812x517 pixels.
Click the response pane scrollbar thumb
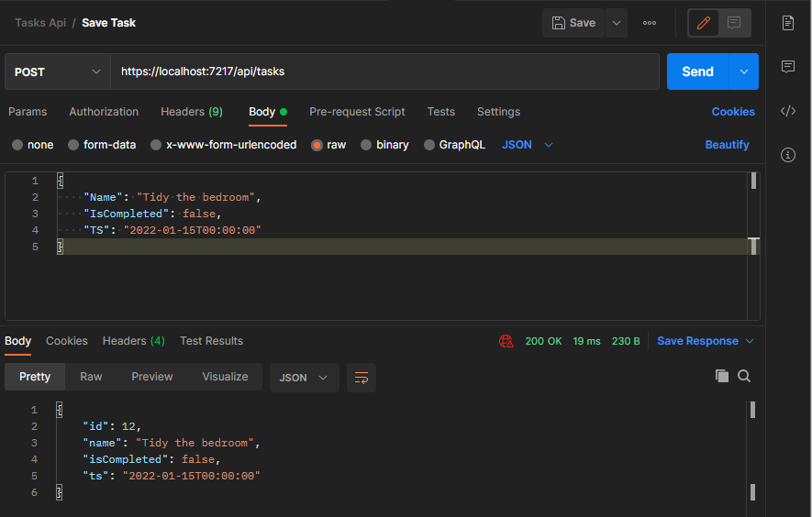point(752,410)
